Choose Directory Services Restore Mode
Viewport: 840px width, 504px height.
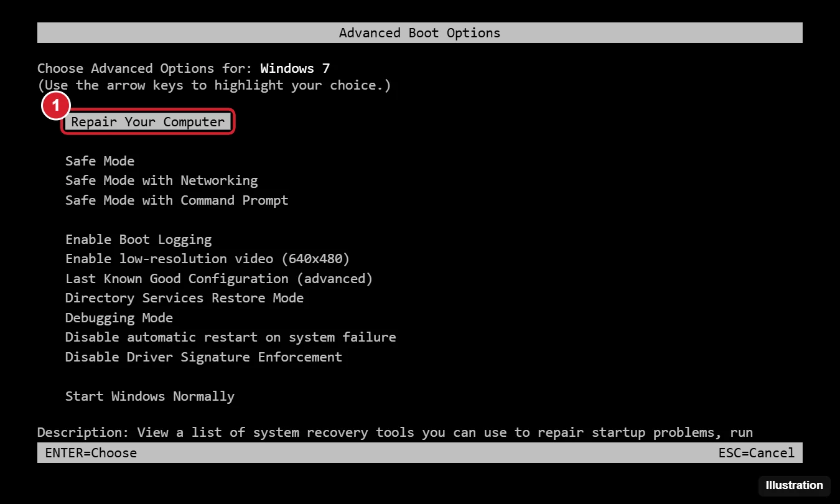pos(184,298)
